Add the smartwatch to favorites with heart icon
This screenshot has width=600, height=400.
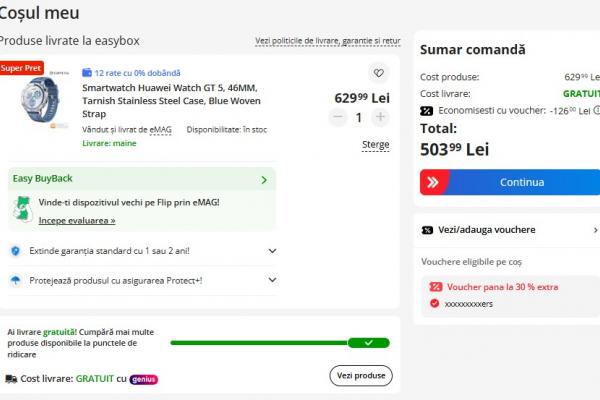378,73
